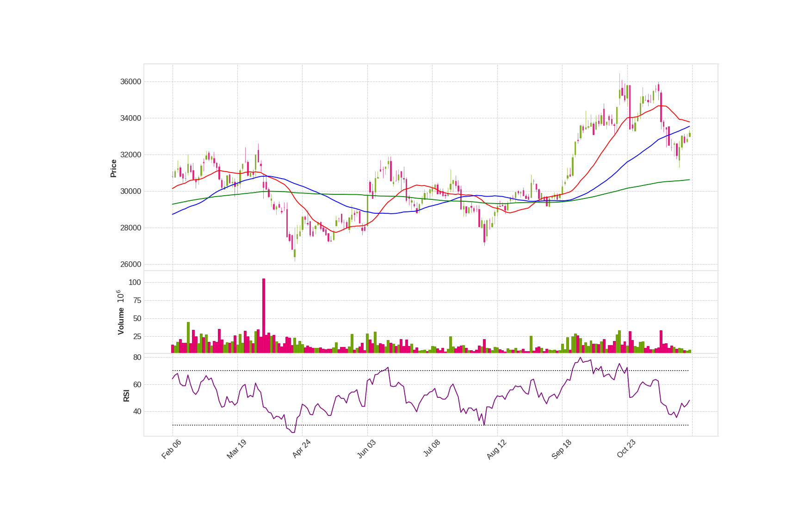This screenshot has width=798, height=532.
Task: Click the 60 RSI axis label
Action: tap(137, 385)
